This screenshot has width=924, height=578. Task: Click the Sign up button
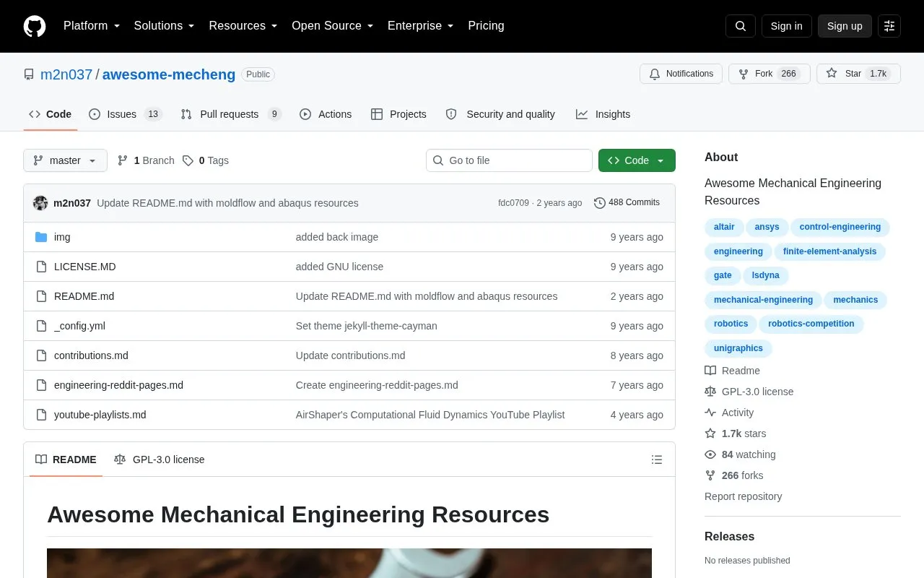coord(845,26)
